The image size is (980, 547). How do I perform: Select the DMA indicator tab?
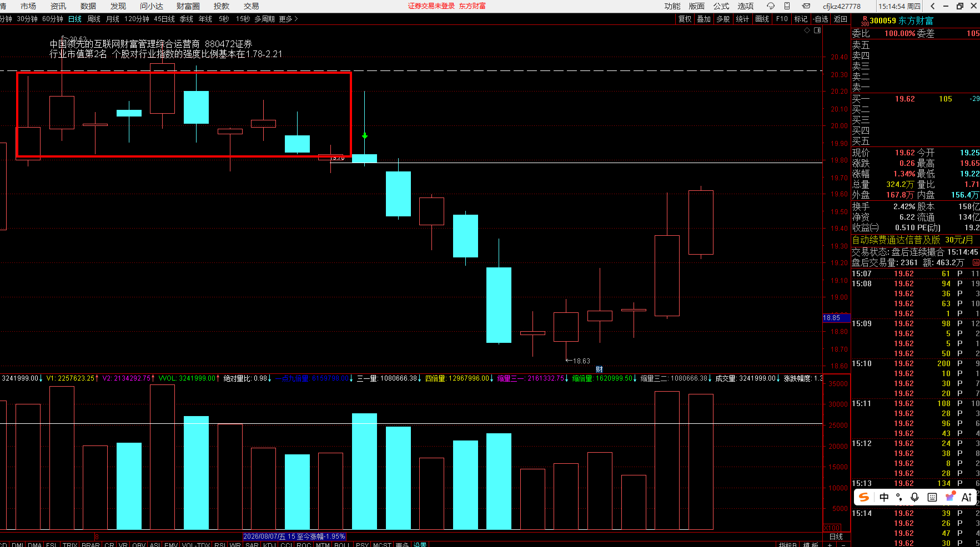pyautogui.click(x=34, y=545)
